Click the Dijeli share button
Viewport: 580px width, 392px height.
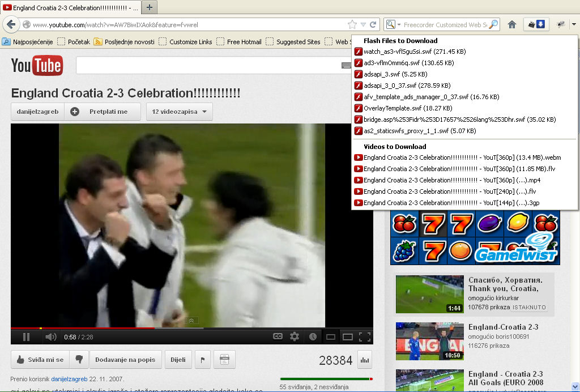pyautogui.click(x=178, y=360)
